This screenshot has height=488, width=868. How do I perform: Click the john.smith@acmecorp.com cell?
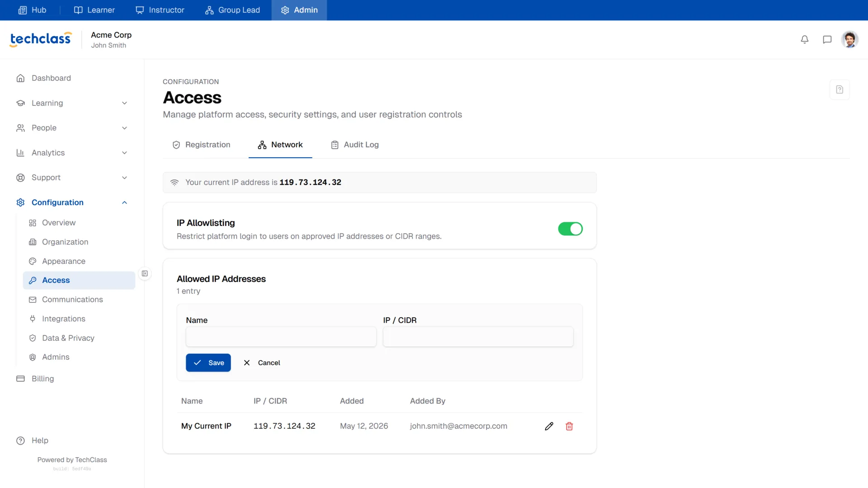[458, 426]
